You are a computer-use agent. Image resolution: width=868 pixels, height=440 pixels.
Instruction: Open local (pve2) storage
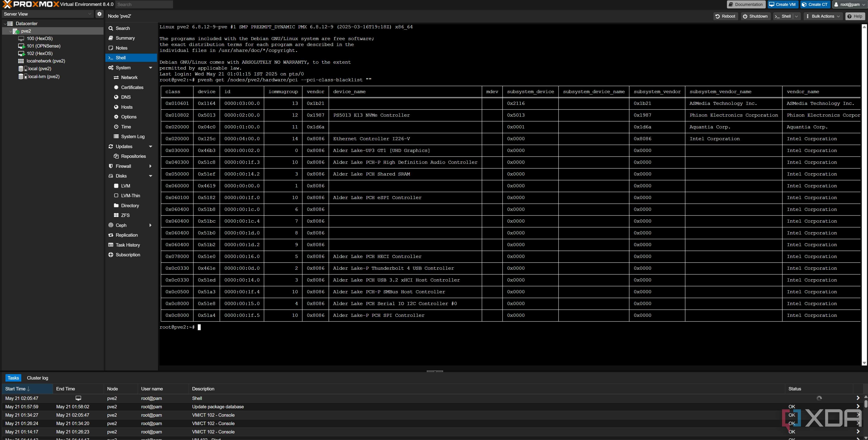coord(39,68)
